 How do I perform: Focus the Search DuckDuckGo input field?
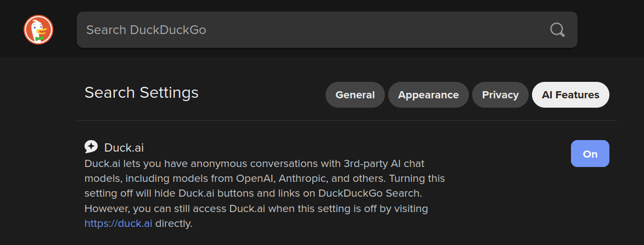coord(307,30)
